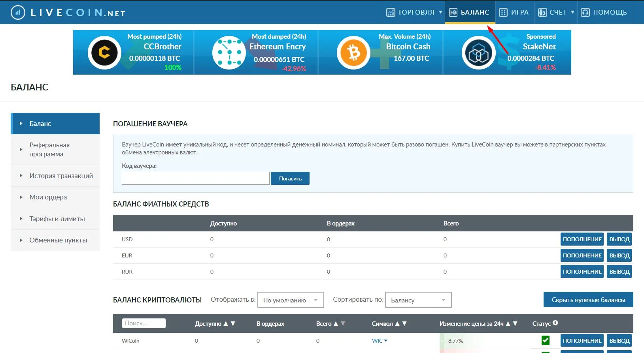Click ПОПОЛНЕНИЕ for the EUR row
The height and width of the screenshot is (353, 644).
582,255
